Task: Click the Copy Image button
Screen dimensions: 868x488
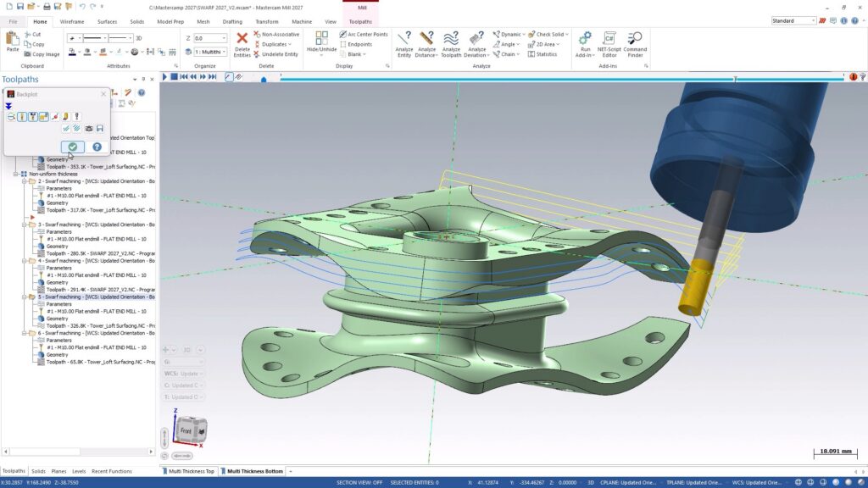Action: 42,54
